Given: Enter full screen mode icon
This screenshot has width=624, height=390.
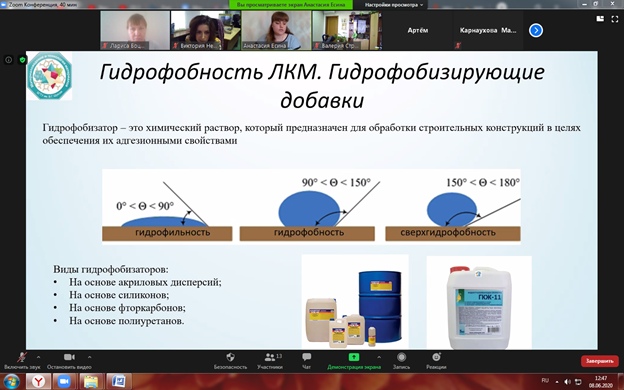Looking at the screenshot, I should (614, 19).
